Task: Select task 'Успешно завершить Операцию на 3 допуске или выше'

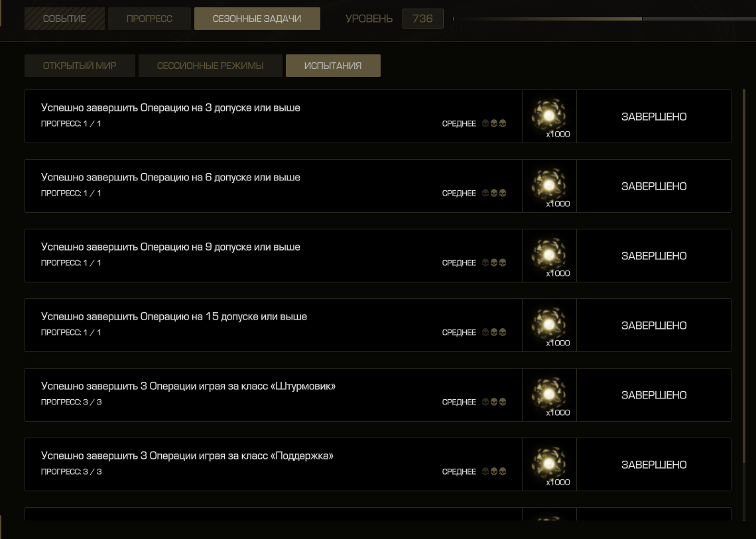Action: (170, 107)
